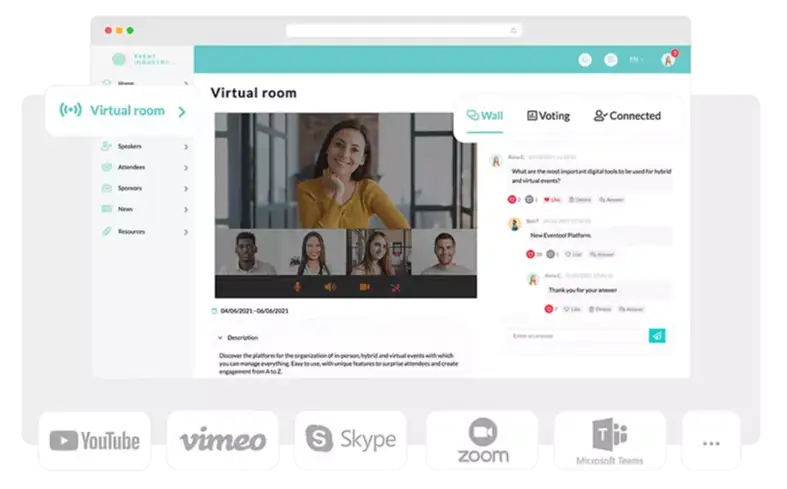Click the Discover the platform description paragraph
This screenshot has width=787, height=489.
click(x=338, y=363)
